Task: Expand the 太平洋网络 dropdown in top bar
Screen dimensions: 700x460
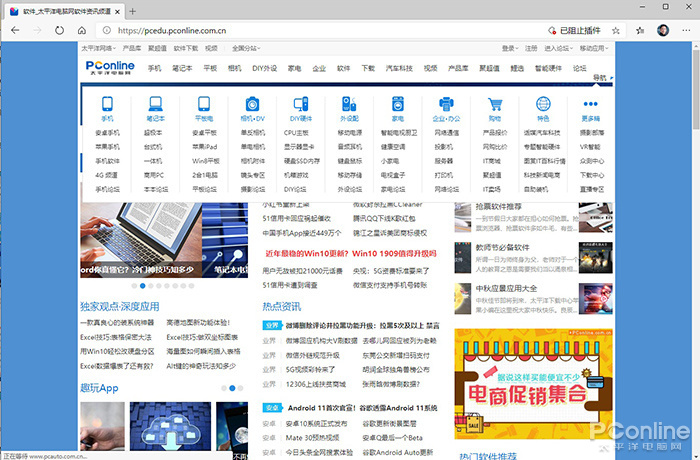Action: (x=100, y=47)
